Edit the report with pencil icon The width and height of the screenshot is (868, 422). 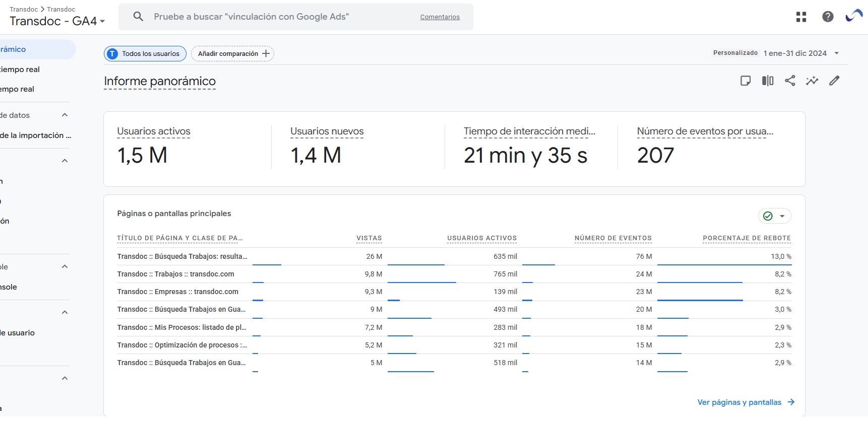click(x=834, y=81)
